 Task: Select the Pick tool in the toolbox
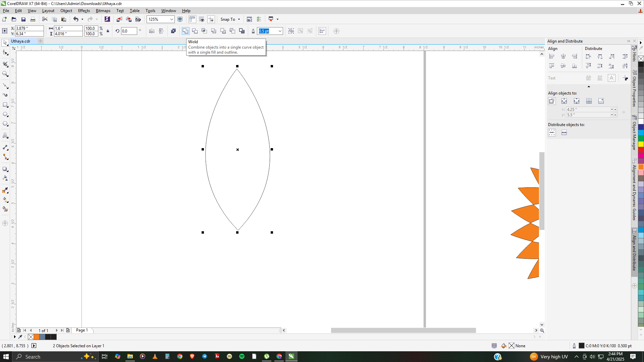[5, 43]
